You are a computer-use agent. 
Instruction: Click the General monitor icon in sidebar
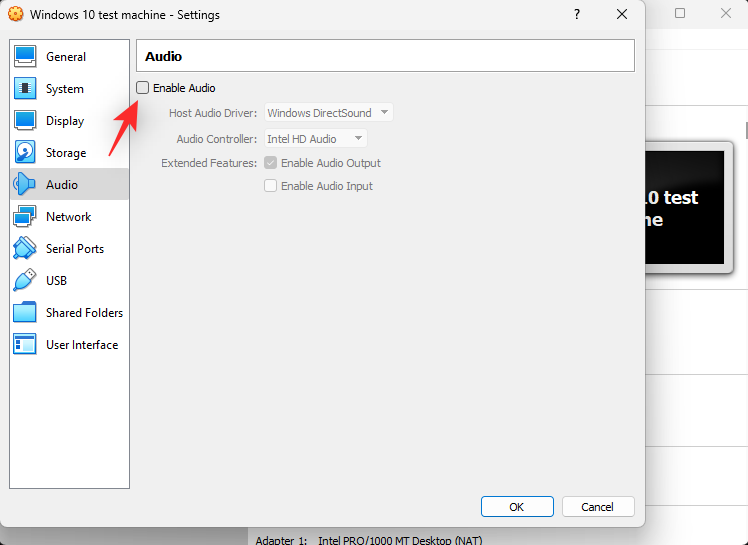point(25,56)
